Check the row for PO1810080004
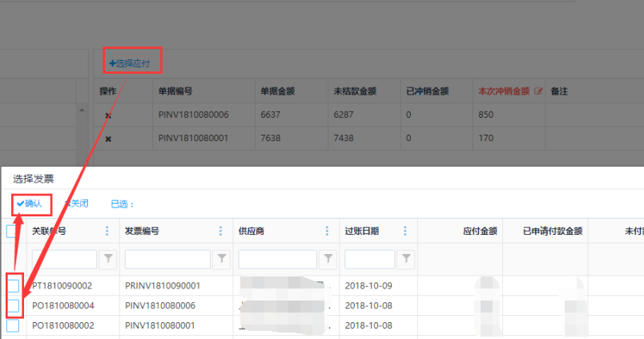 13,306
